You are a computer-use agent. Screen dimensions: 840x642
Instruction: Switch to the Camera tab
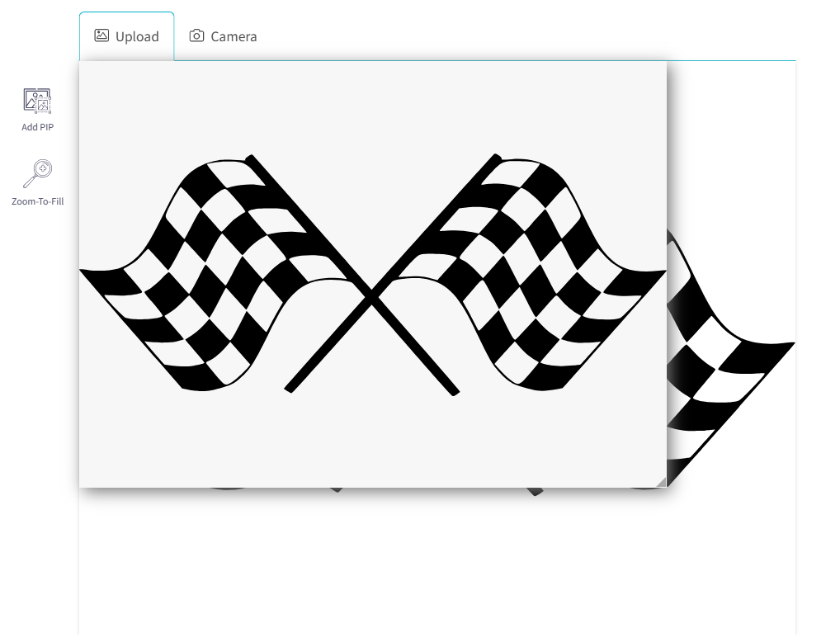coord(223,35)
